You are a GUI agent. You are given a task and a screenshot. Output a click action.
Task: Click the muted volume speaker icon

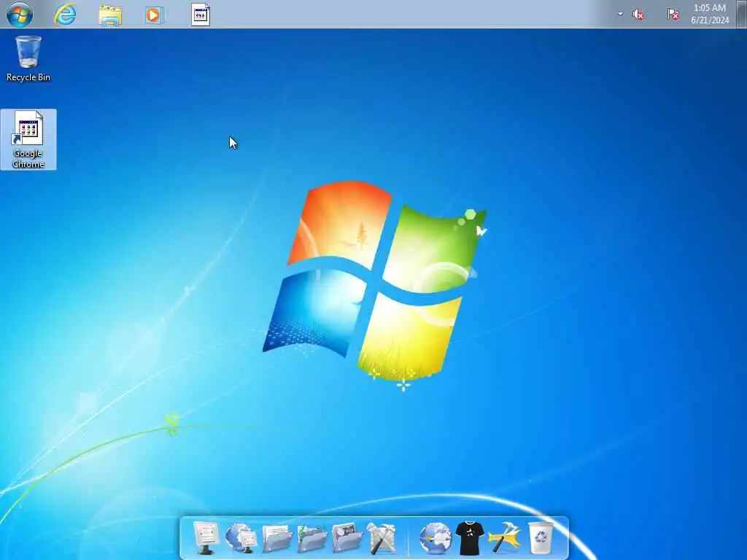click(638, 15)
